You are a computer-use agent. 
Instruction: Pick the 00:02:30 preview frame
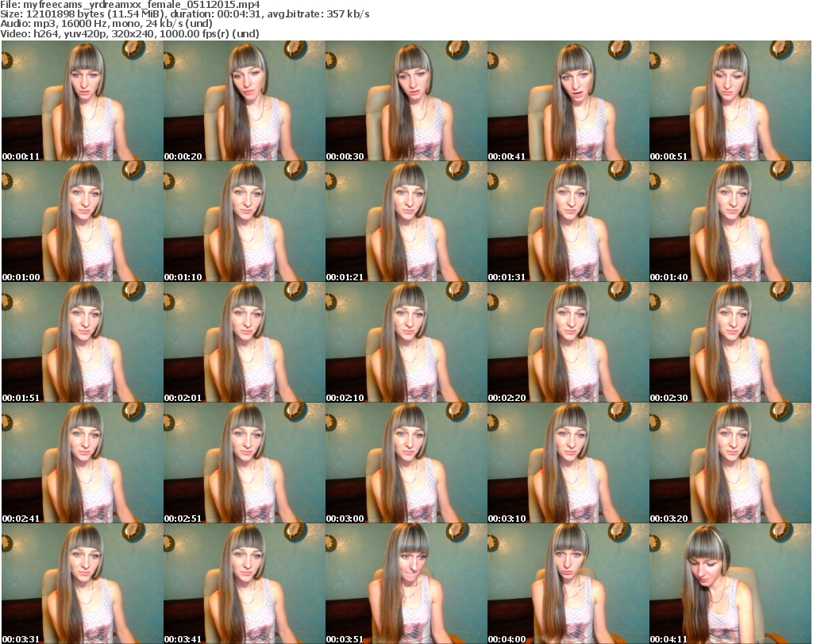pyautogui.click(x=730, y=343)
